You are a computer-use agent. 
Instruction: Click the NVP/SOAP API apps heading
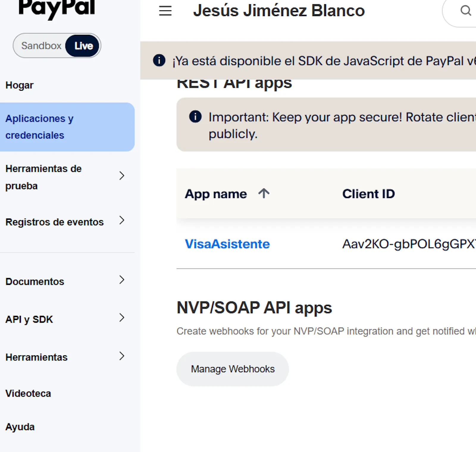point(254,308)
